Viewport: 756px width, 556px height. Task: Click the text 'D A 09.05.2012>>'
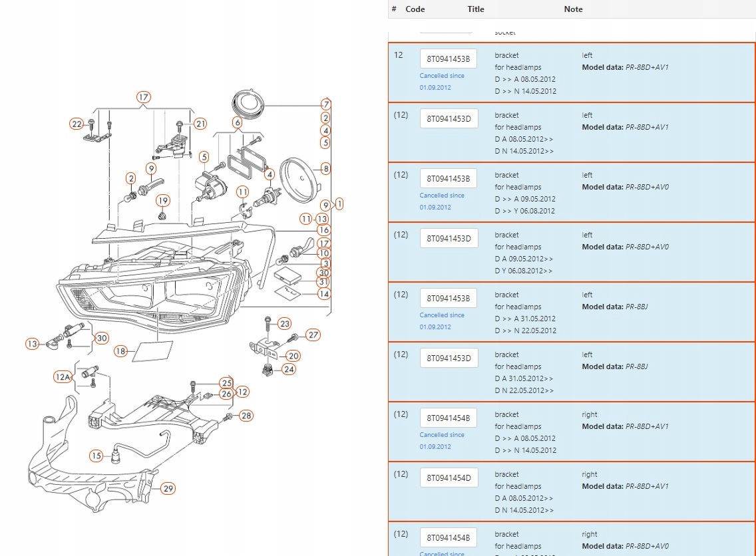pyautogui.click(x=524, y=259)
